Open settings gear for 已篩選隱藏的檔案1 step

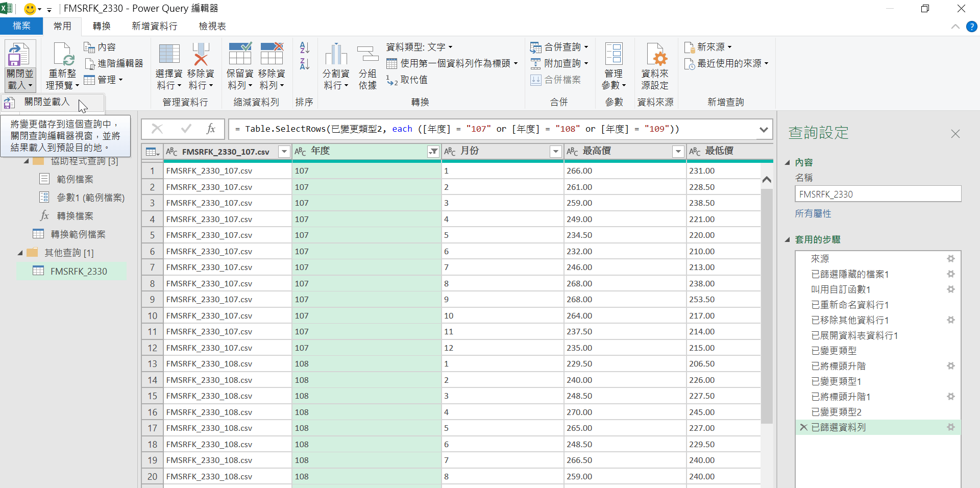[x=951, y=274]
